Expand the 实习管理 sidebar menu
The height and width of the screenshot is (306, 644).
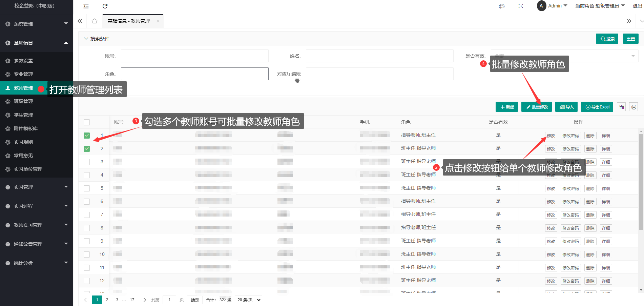point(37,187)
